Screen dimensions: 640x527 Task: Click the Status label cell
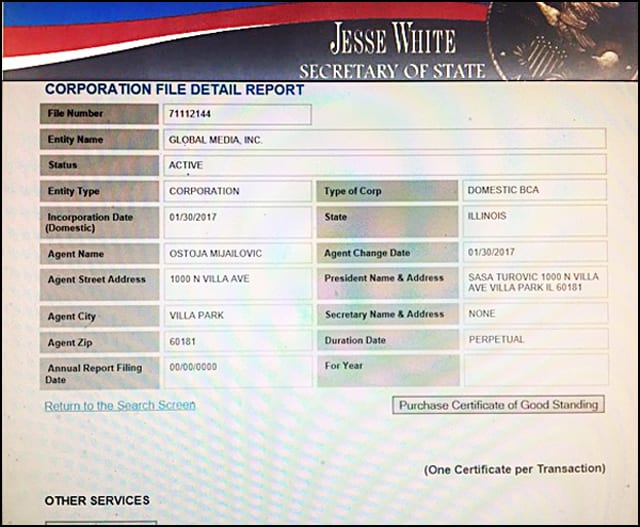point(99,165)
